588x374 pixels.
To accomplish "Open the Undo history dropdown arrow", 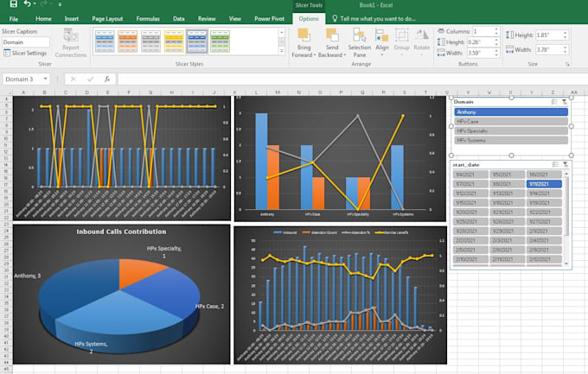I will coord(35,4).
